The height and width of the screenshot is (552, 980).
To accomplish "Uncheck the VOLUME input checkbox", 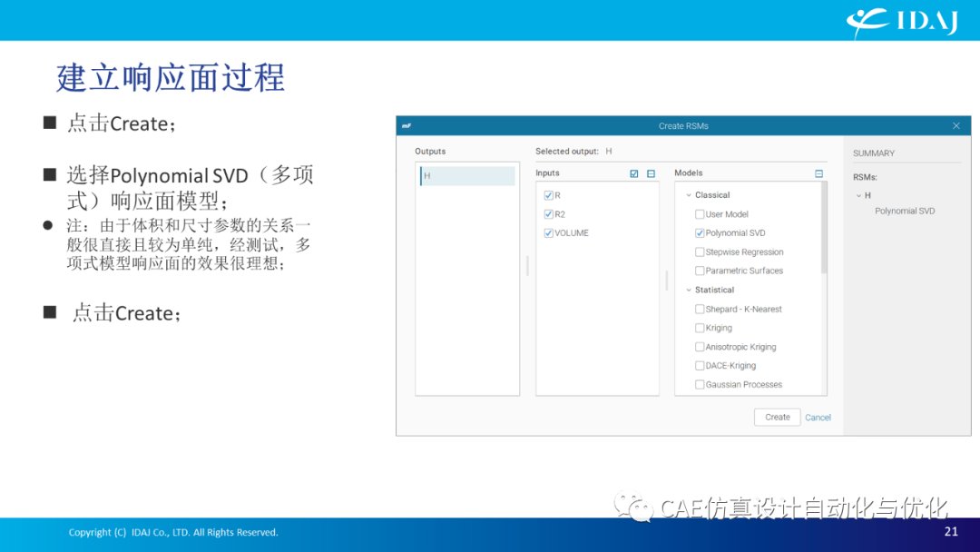I will pos(549,232).
